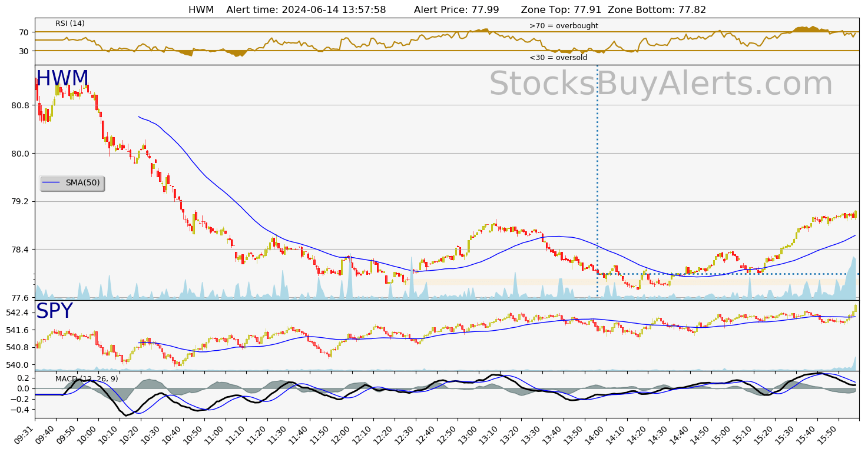Click the RSI (14) indicator label
This screenshot has width=868, height=452.
pyautogui.click(x=70, y=24)
